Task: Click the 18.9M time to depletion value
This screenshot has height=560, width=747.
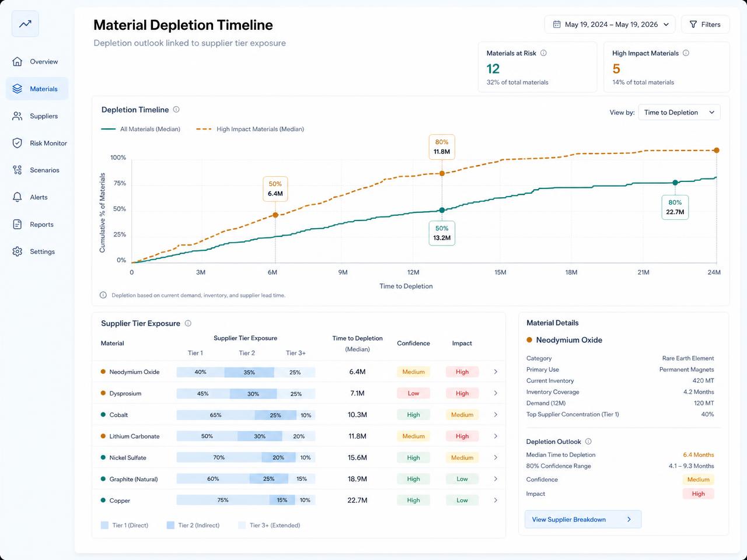Action: (x=357, y=479)
